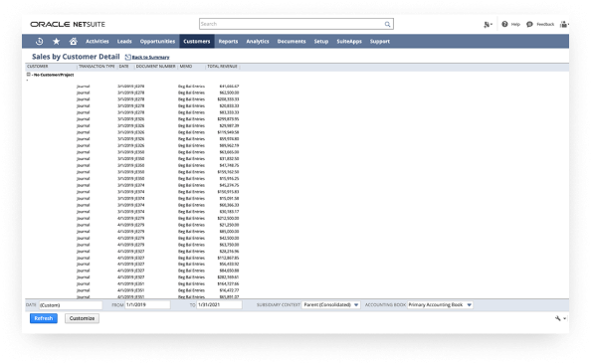Open Help from the question mark icon

(504, 24)
